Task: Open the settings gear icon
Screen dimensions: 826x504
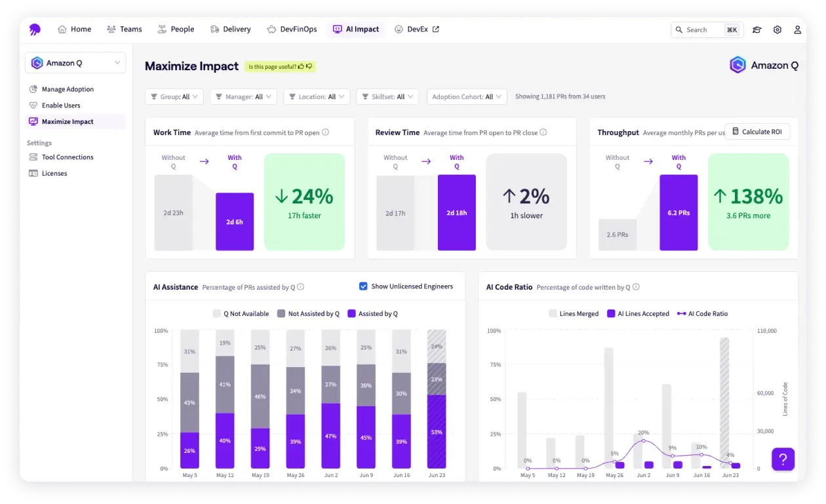Action: [777, 29]
